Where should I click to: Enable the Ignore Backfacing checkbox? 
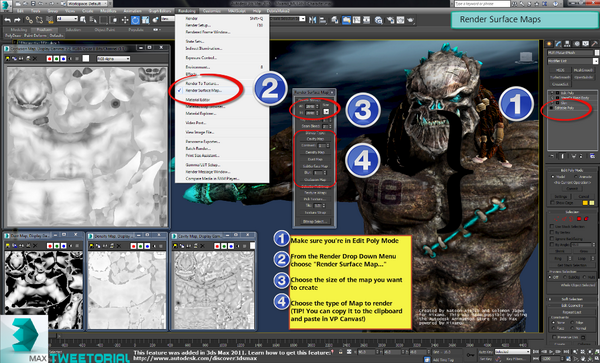(x=552, y=238)
